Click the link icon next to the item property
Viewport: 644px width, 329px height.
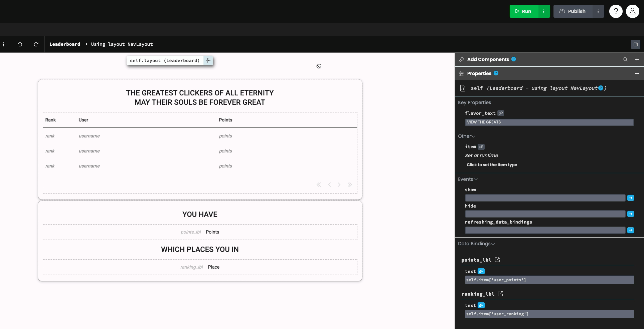(x=481, y=147)
